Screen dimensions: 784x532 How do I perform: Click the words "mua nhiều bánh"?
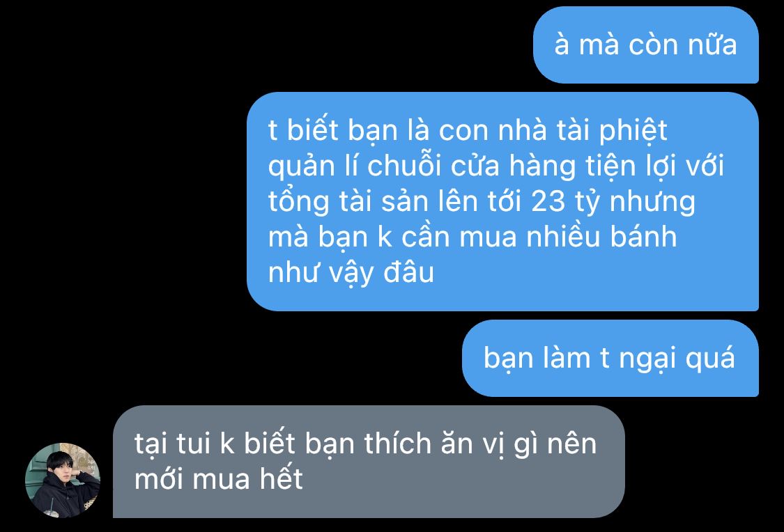click(568, 237)
